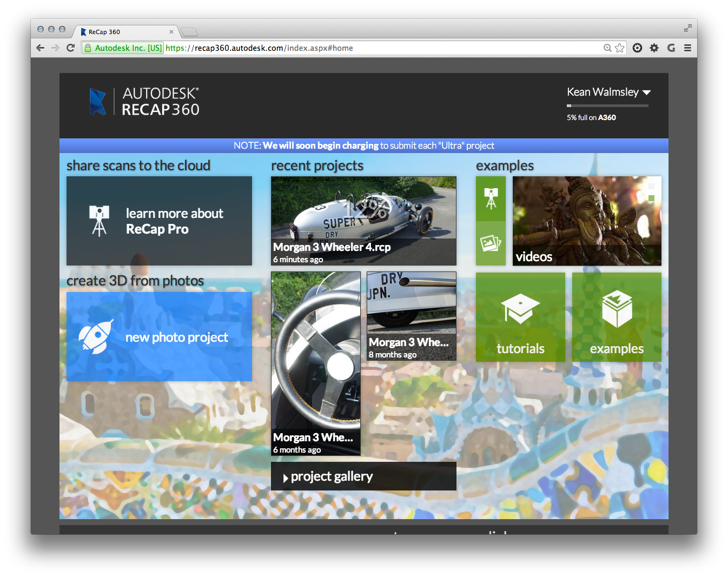Click the Autodesk ReCap 360 logo
The image size is (728, 577).
[144, 102]
